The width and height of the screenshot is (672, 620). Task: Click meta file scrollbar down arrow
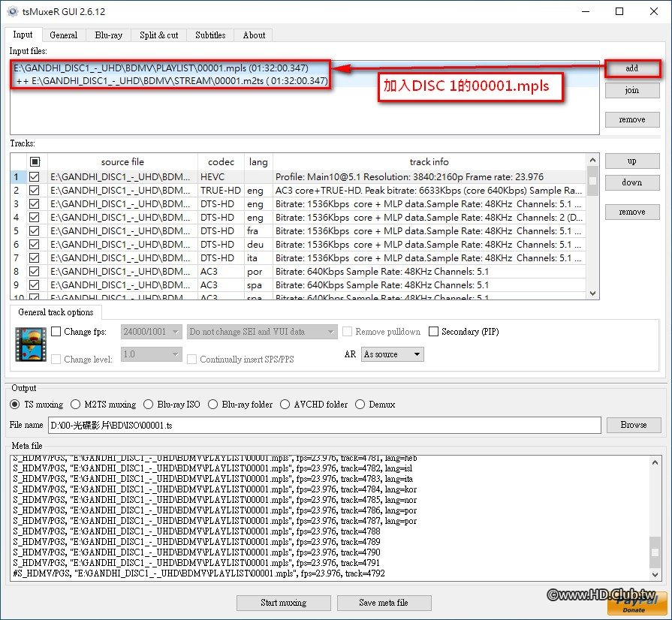coord(655,574)
